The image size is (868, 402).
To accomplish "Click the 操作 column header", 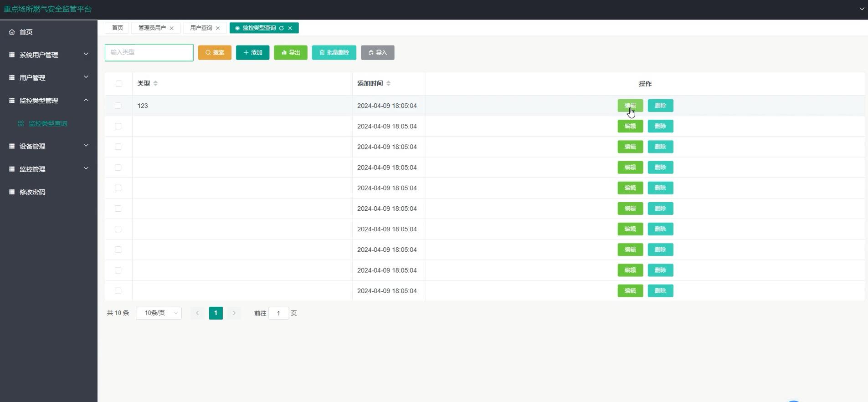I will [645, 84].
